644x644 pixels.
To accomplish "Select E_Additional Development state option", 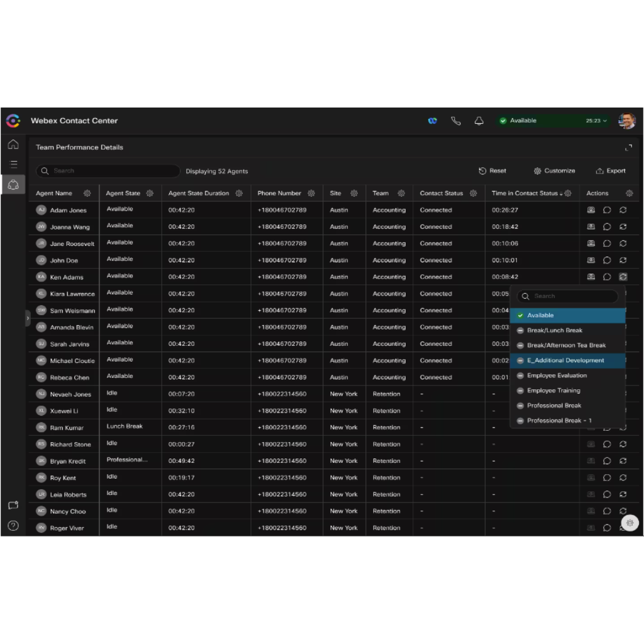I will [x=565, y=360].
